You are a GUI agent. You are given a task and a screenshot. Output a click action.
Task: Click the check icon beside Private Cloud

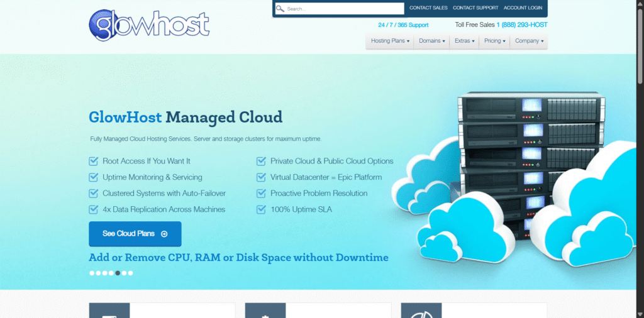point(261,161)
